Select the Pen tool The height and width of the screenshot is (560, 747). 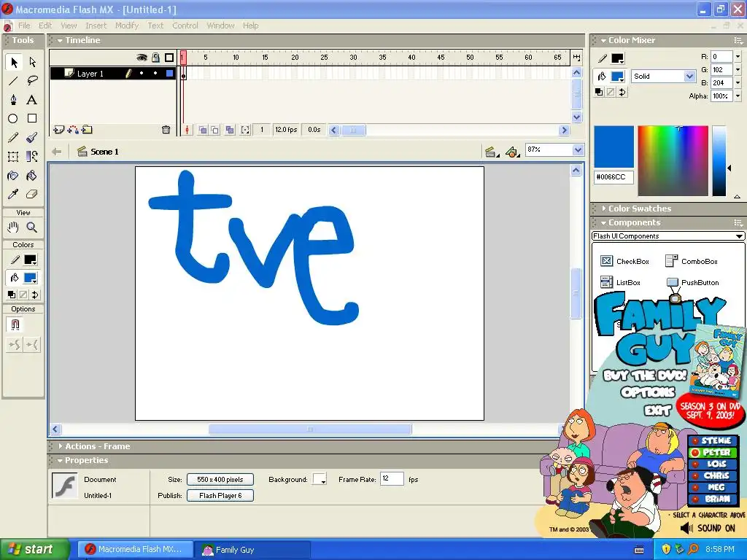click(13, 100)
